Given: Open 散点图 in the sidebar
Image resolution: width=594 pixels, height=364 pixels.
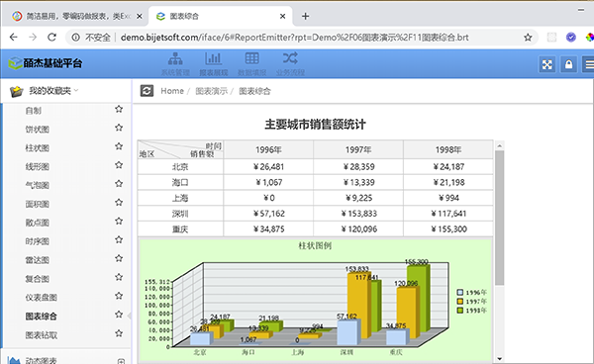Looking at the screenshot, I should [38, 223].
